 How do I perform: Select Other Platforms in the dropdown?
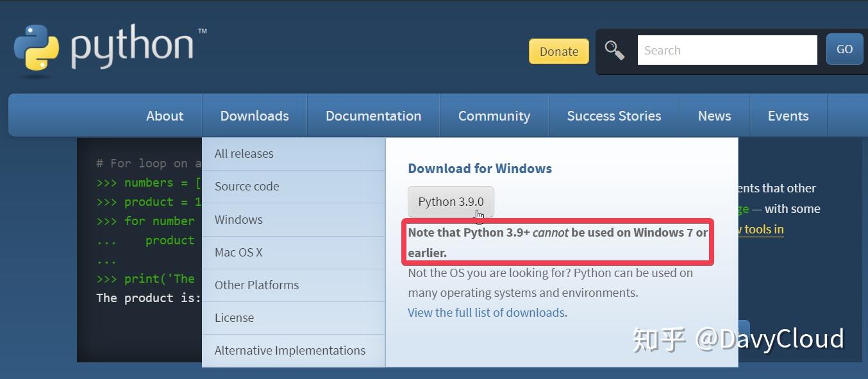(x=256, y=285)
